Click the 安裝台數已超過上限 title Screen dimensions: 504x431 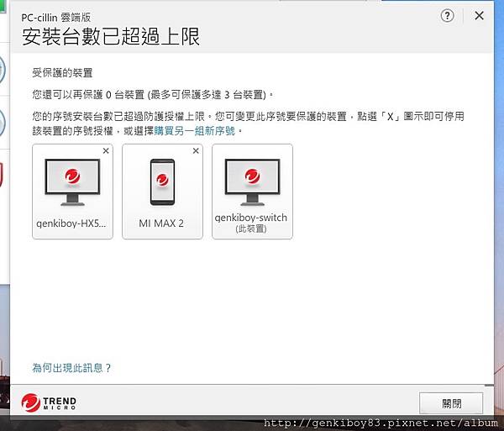tap(111, 36)
